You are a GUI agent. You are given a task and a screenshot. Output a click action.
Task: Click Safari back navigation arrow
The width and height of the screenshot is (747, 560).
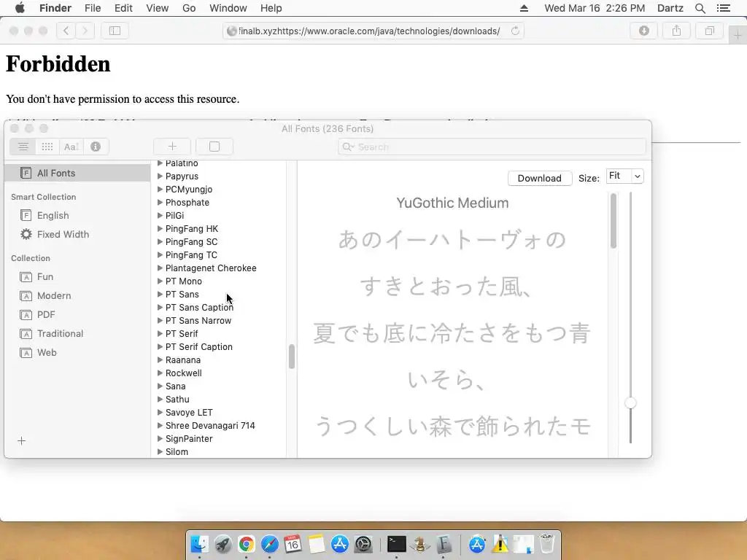coord(66,31)
